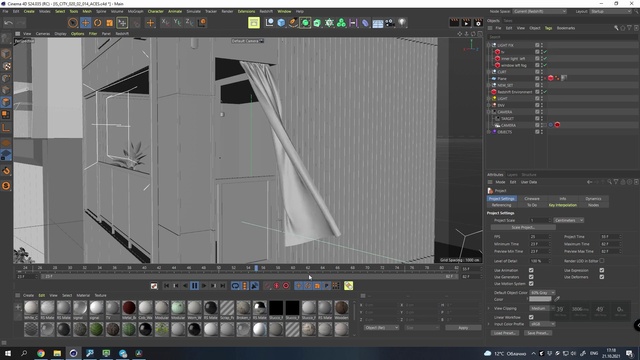Click the Enable Snap 'S' icon in the left sidebar
Image resolution: width=640 pixels, height=360 pixels.
[x=6, y=186]
